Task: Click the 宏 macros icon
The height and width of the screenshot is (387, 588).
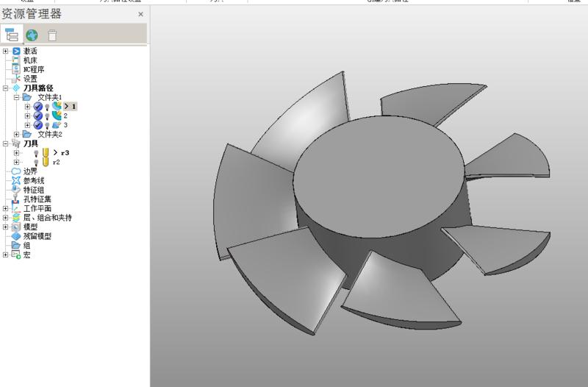Action: (16, 255)
